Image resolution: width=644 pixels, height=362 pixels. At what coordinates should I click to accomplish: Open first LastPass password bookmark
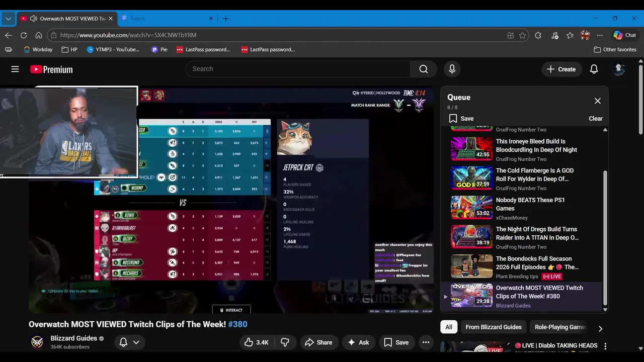tap(203, 50)
